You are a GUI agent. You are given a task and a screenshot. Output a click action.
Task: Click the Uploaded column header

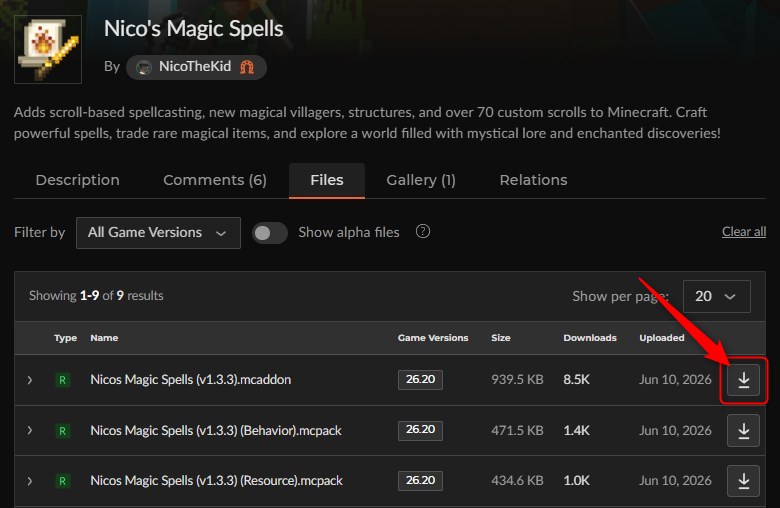click(x=662, y=338)
